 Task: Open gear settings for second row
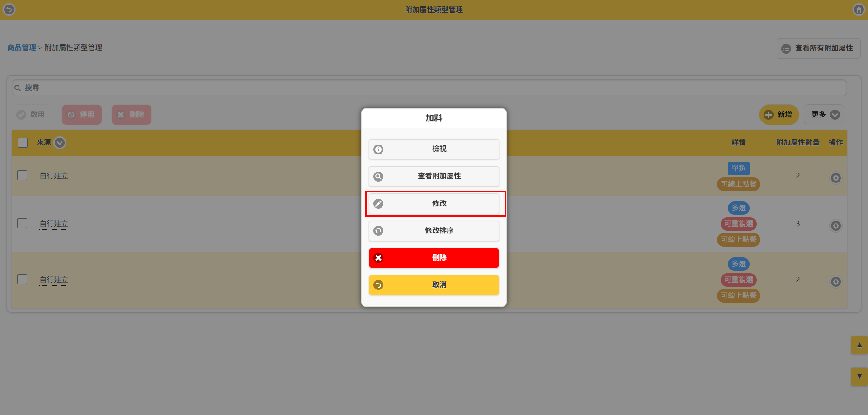[835, 226]
